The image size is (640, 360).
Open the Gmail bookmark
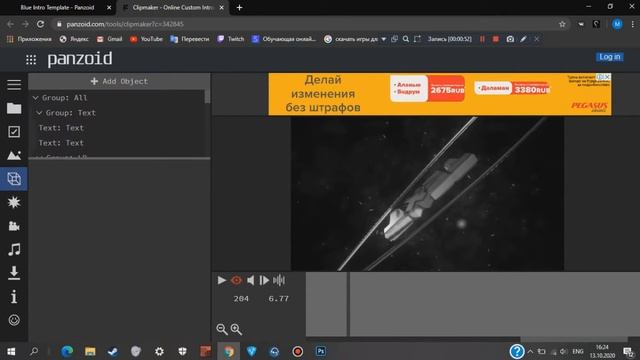109,39
